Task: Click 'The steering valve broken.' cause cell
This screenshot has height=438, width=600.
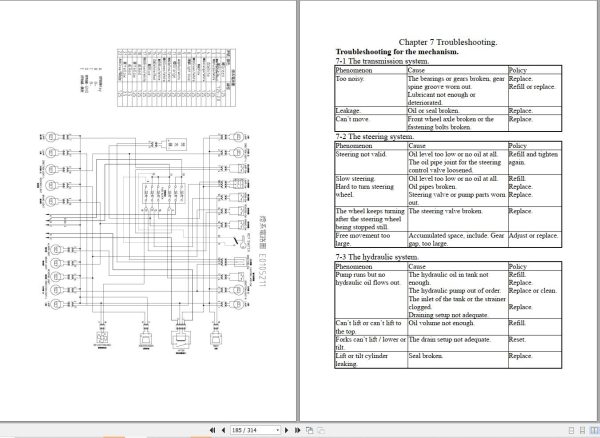Action: click(x=458, y=219)
